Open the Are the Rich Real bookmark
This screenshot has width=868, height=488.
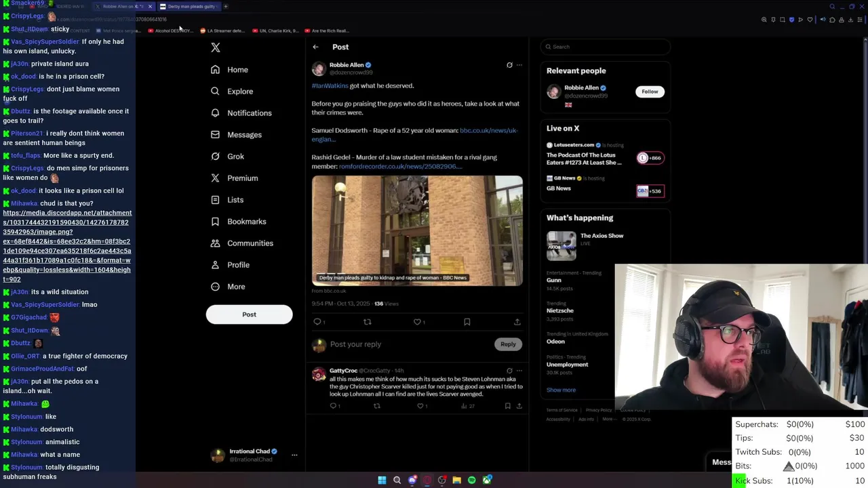pos(327,30)
